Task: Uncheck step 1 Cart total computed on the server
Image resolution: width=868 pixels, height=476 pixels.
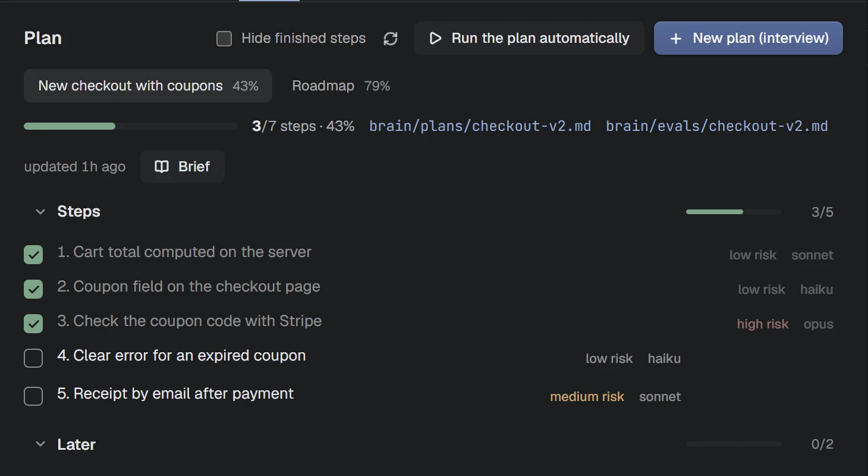Action: tap(33, 255)
